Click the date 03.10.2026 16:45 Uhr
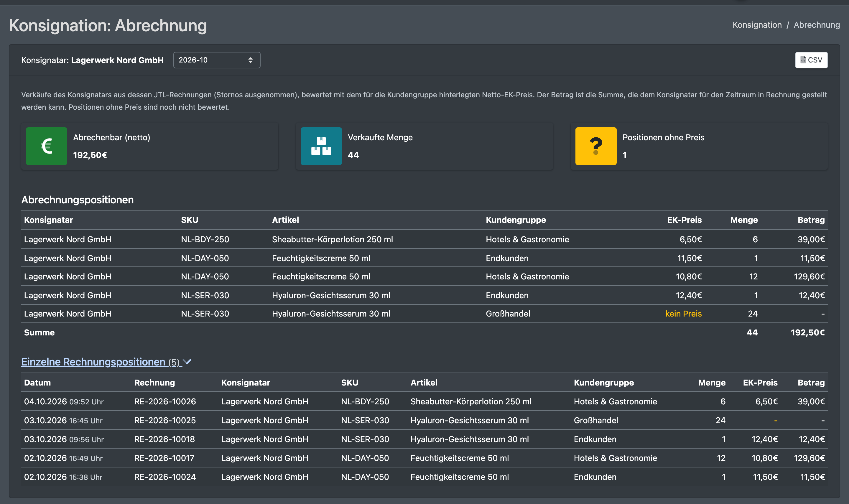The height and width of the screenshot is (504, 849). [x=63, y=420]
